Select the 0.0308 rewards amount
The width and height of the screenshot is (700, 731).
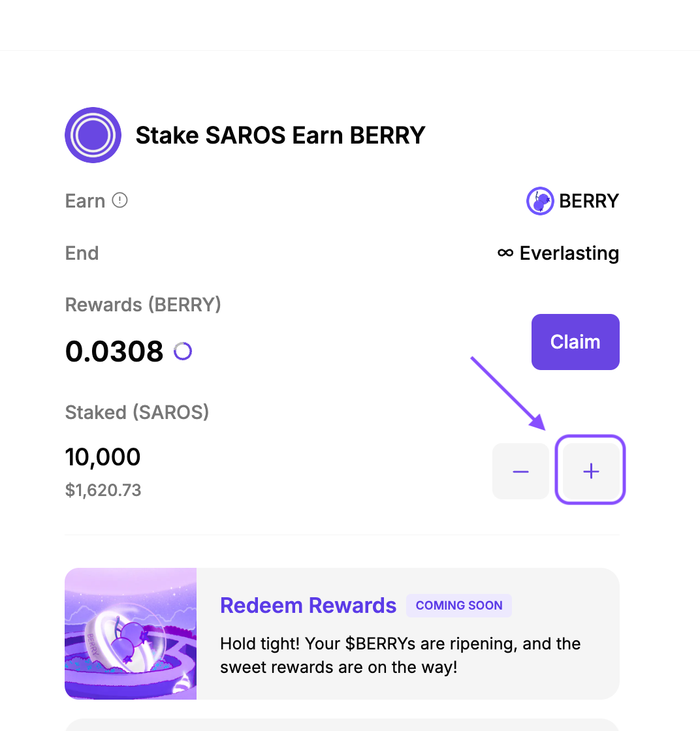click(x=114, y=352)
